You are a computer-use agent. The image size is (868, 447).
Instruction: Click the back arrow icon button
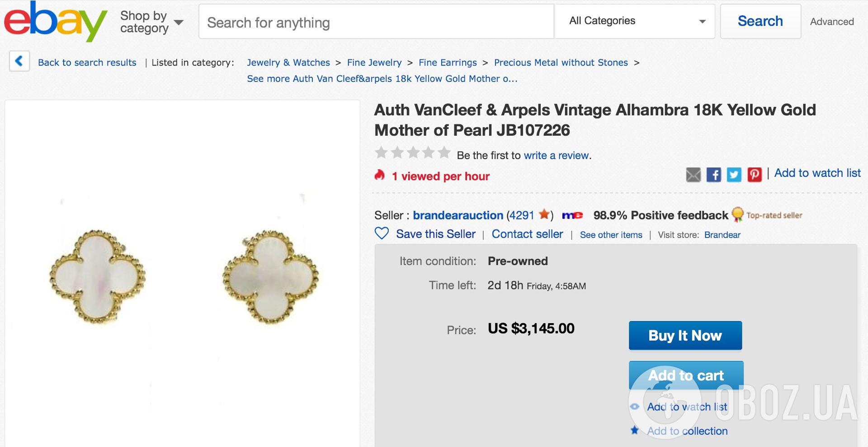[19, 61]
